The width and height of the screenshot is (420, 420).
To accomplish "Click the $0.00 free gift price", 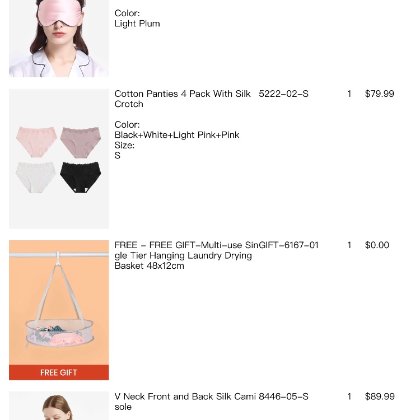I will [x=377, y=245].
